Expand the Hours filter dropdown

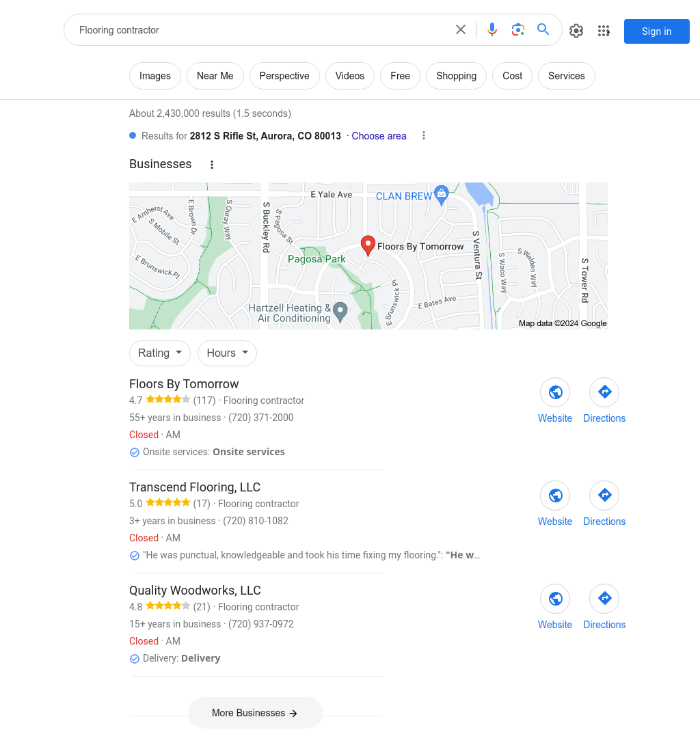point(227,353)
